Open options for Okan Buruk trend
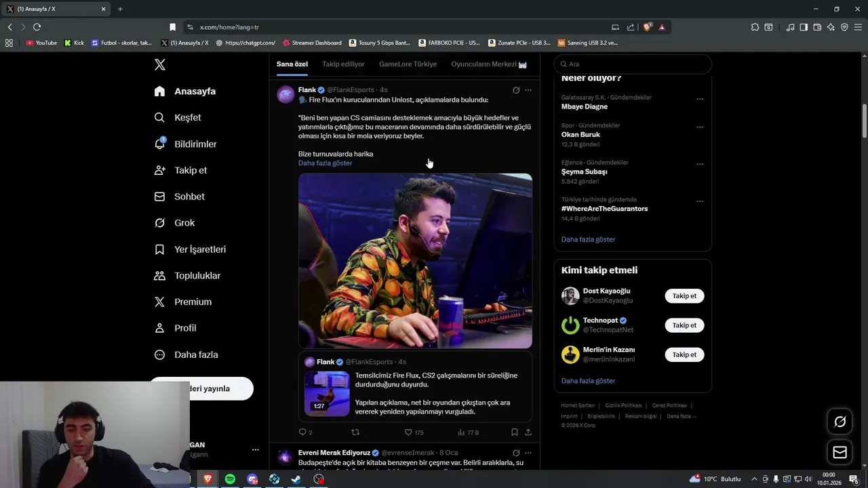This screenshot has height=488, width=868. [700, 127]
